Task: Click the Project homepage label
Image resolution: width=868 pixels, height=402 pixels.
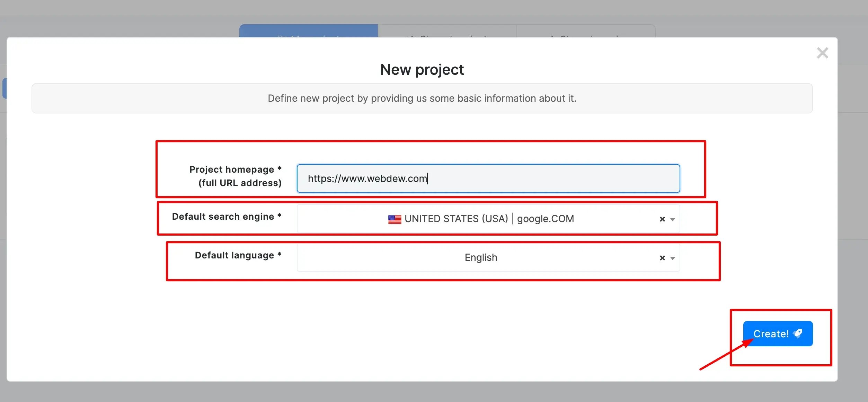Action: pos(235,170)
